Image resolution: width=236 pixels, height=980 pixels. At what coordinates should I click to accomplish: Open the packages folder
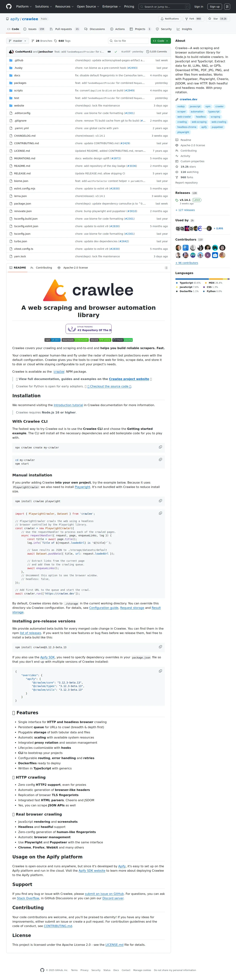pos(20,83)
